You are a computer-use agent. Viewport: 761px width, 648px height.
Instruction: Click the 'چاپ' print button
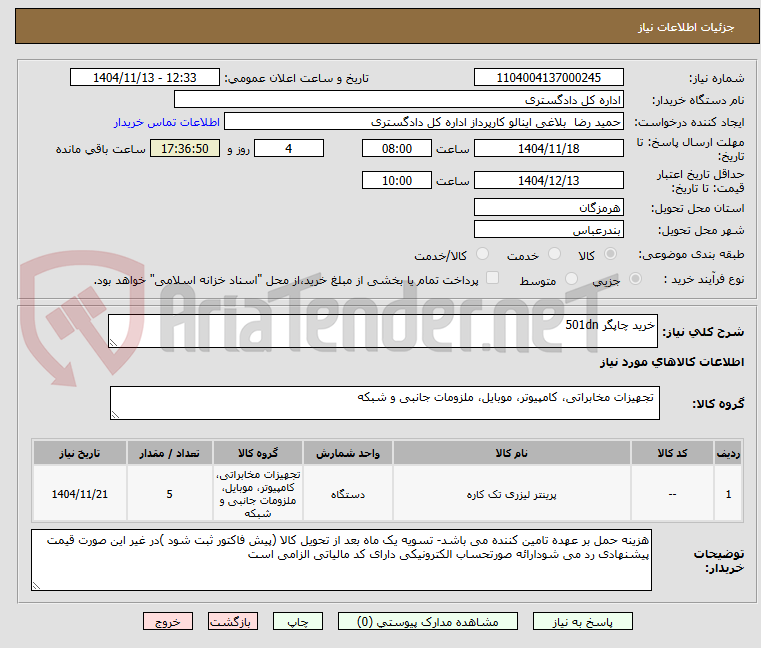298,621
